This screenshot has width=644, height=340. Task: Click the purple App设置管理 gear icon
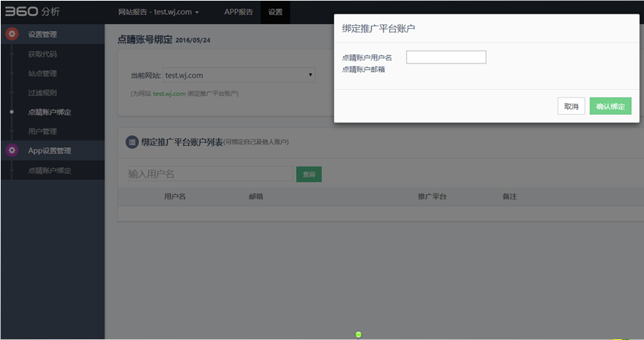click(12, 150)
